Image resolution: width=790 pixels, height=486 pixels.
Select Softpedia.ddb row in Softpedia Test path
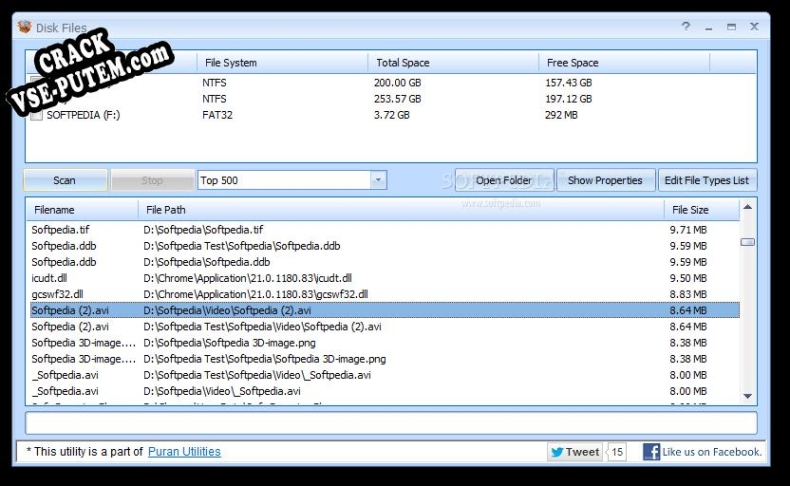click(384, 246)
